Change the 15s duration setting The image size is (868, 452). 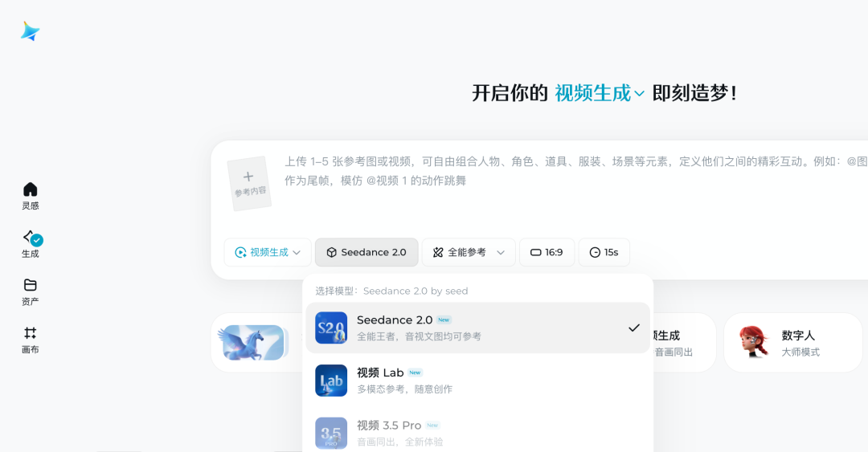[604, 252]
